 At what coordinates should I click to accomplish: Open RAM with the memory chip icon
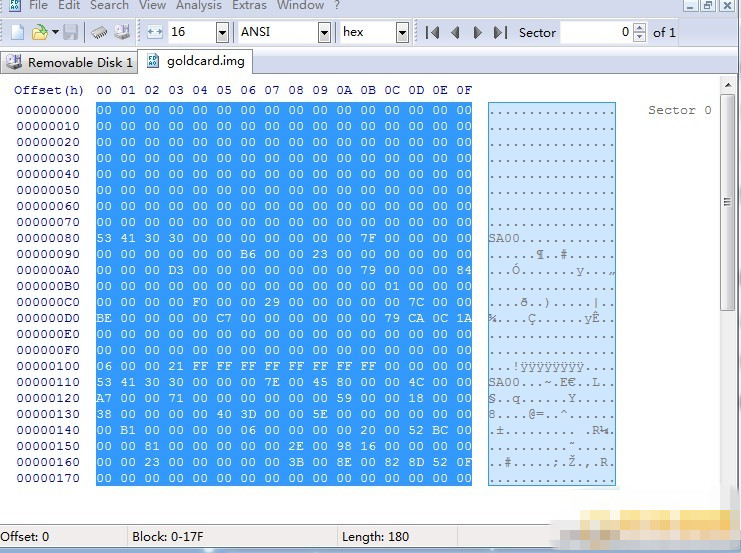click(99, 32)
